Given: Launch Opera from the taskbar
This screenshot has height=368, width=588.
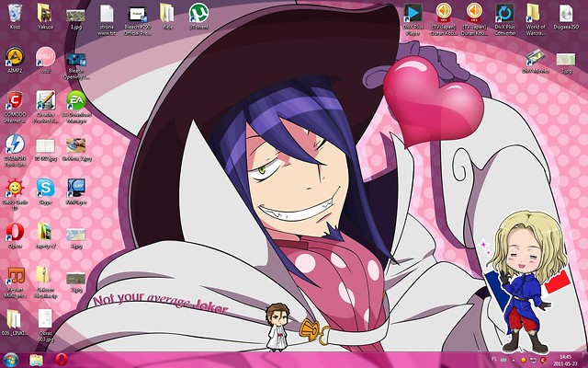Looking at the screenshot, I should (62, 360).
